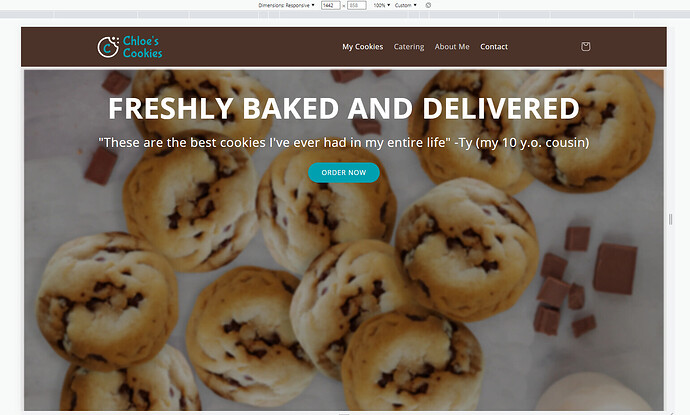Click the FRESHLY BAKED AND DELIVERED heading

click(x=344, y=108)
